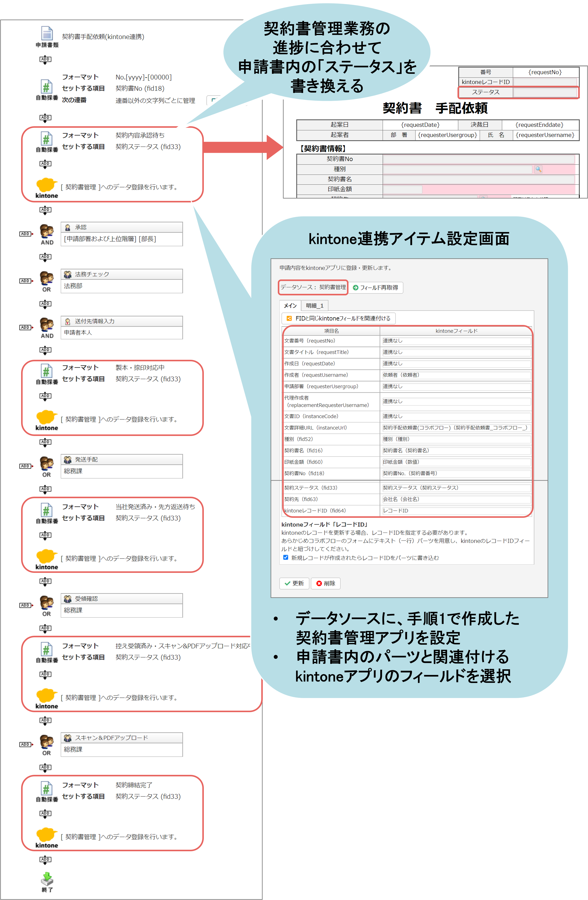Screen dimensions: 588x900
Task: Open kintone field dropdown for 文書タイトル (requestTitle)
Action: click(x=456, y=352)
